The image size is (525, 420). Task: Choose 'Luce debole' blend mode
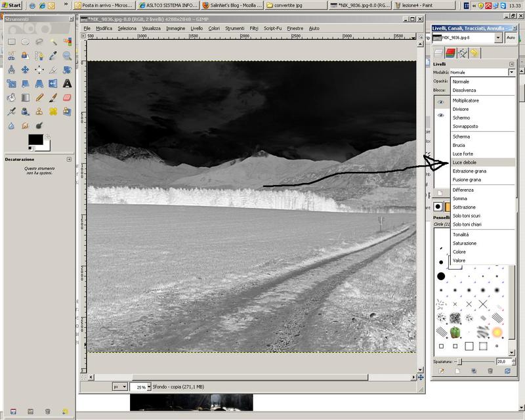[465, 162]
